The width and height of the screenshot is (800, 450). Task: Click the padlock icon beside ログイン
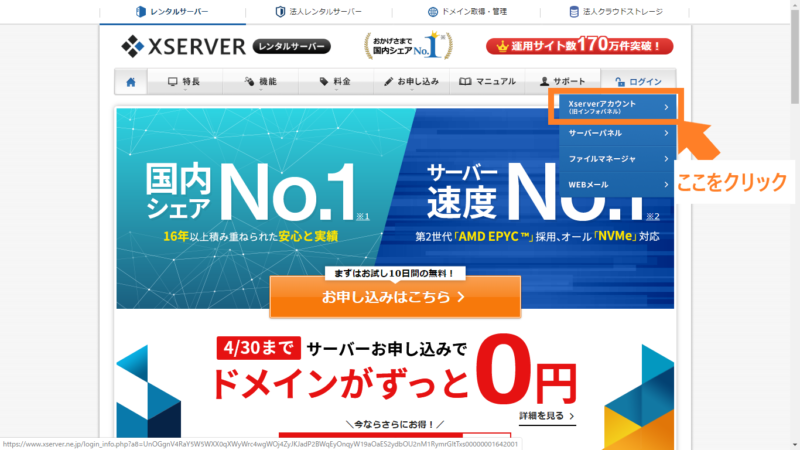pos(620,82)
